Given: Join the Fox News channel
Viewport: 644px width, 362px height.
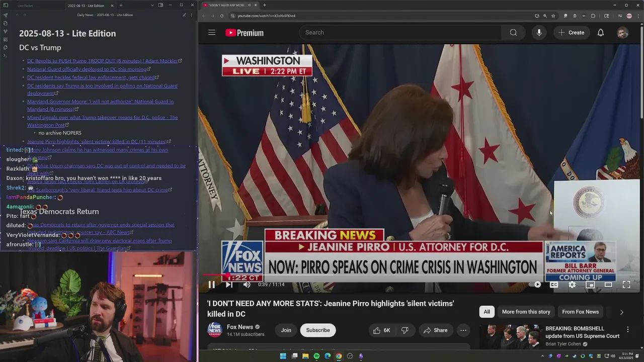Looking at the screenshot, I should pyautogui.click(x=286, y=330).
